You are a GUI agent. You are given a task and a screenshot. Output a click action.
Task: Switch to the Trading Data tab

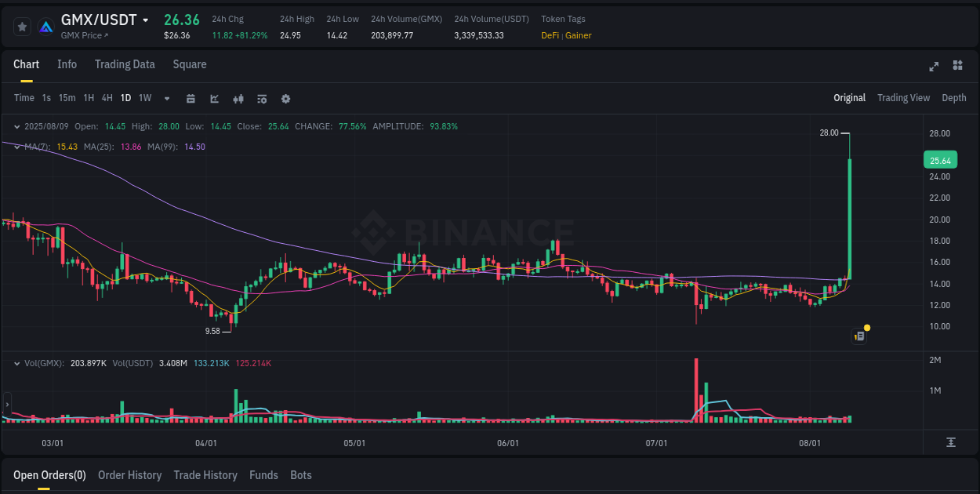click(125, 64)
